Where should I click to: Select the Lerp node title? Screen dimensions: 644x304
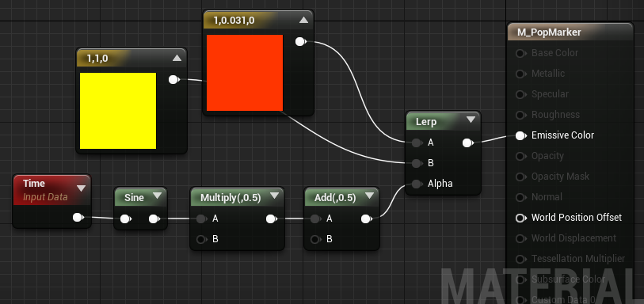(x=426, y=122)
